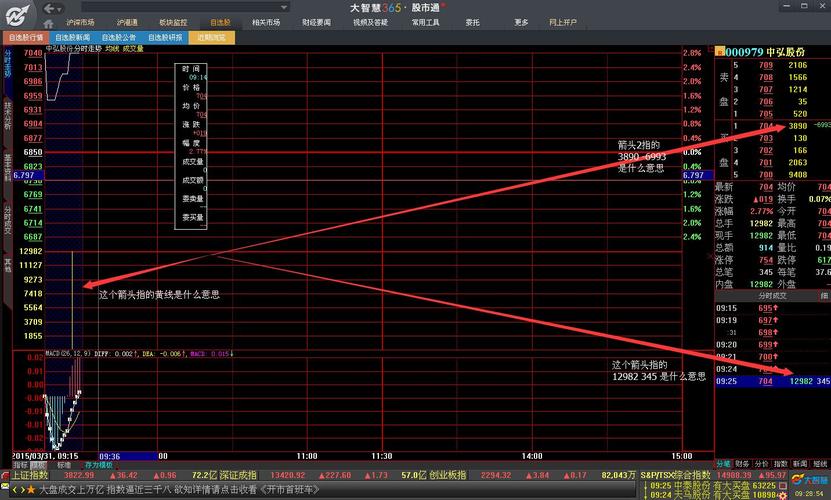Click the 深证成指 status bar label
This screenshot has width=831, height=500.
point(238,476)
